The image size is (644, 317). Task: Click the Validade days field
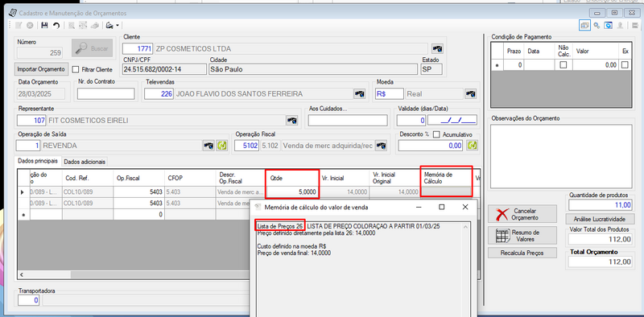click(x=411, y=121)
